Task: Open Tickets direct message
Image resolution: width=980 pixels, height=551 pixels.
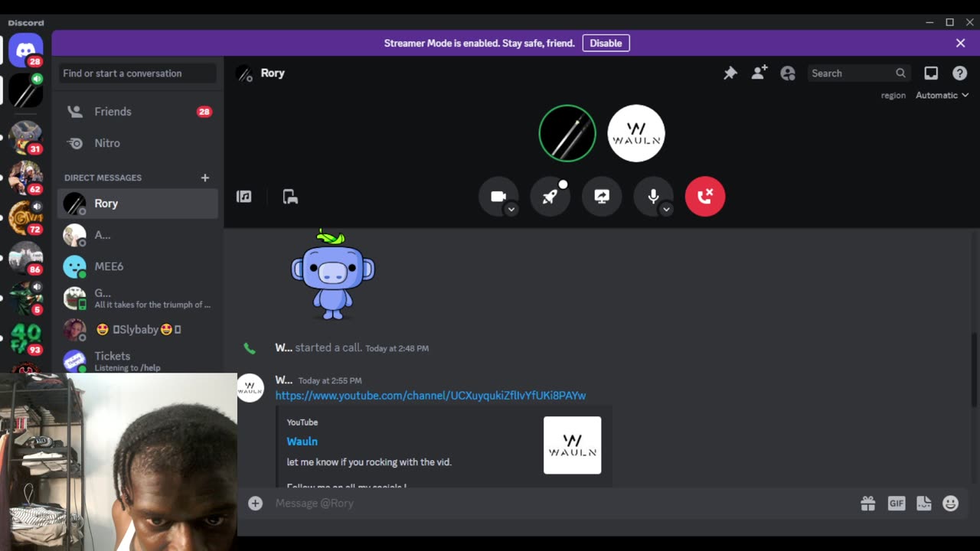Action: pyautogui.click(x=138, y=360)
